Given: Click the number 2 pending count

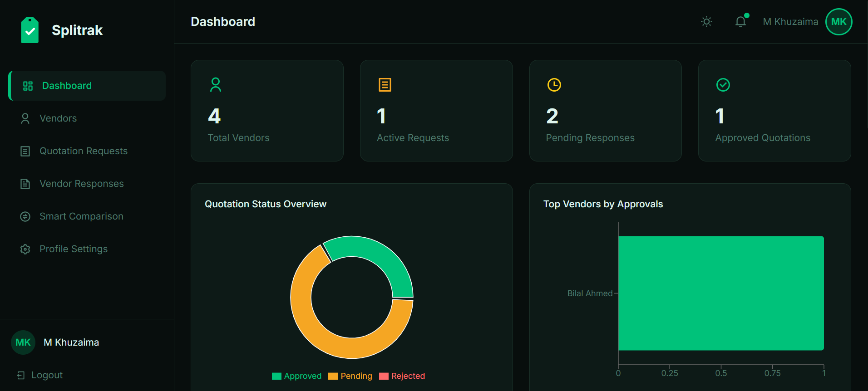Looking at the screenshot, I should click(x=552, y=116).
